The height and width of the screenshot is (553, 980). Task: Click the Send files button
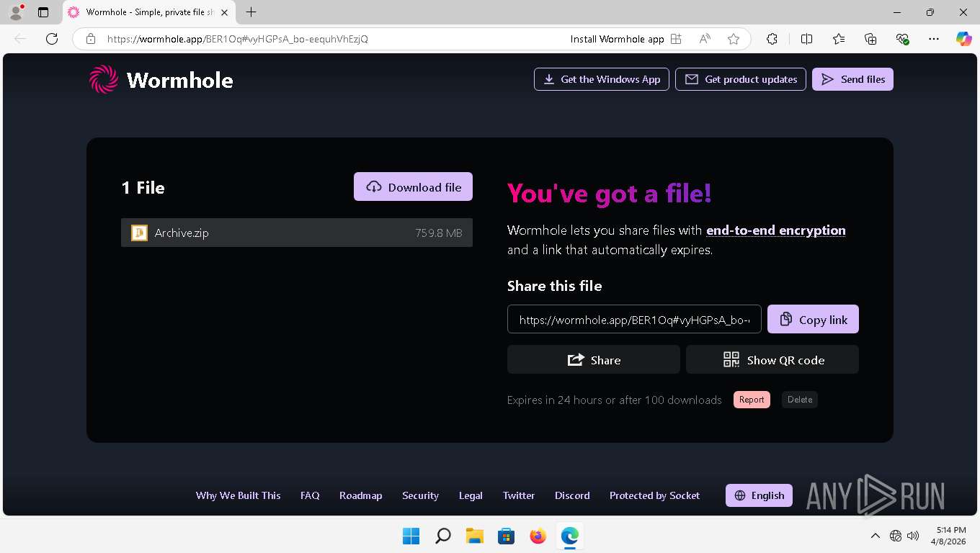click(852, 79)
